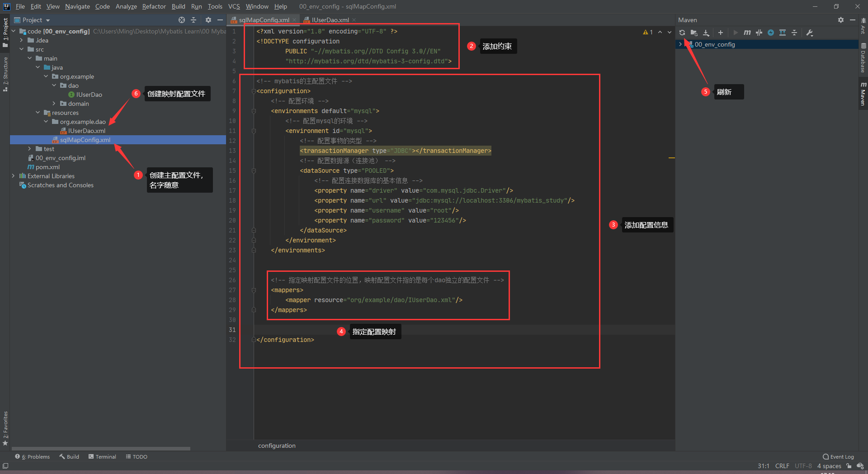Click the 31:1 caret position indicator
The height and width of the screenshot is (474, 868).
(x=764, y=466)
